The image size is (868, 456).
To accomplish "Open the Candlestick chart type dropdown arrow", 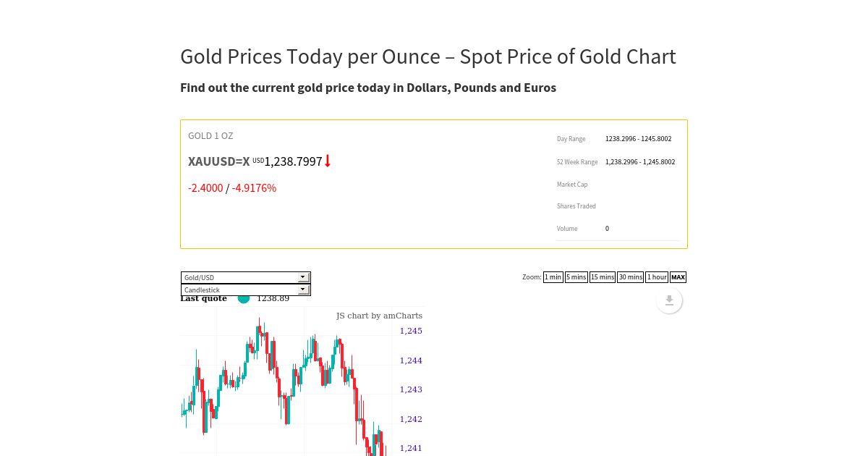I will (303, 290).
